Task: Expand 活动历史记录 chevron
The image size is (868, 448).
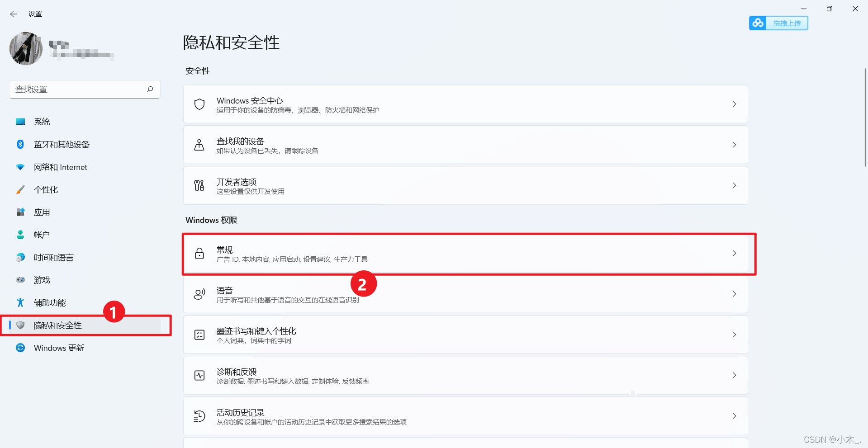Action: tap(734, 416)
